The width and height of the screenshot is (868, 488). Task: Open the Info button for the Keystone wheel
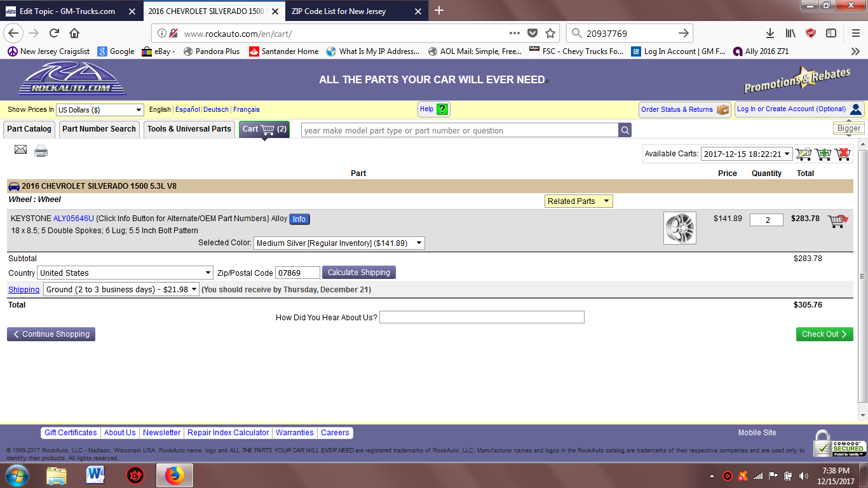pos(299,219)
